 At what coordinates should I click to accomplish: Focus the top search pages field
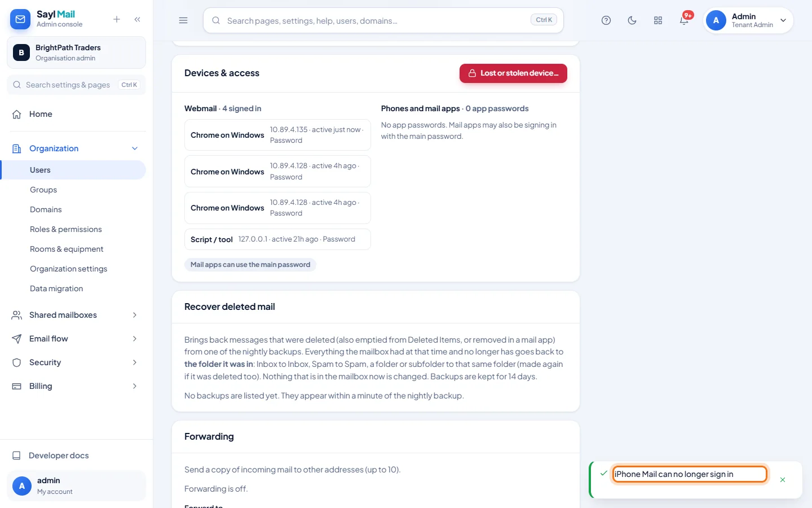(x=383, y=20)
